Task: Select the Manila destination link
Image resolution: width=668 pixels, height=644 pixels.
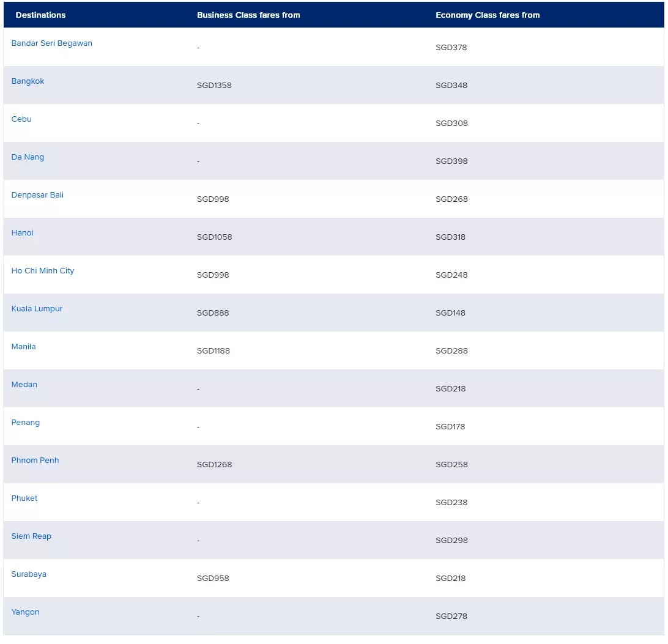Action: click(23, 346)
